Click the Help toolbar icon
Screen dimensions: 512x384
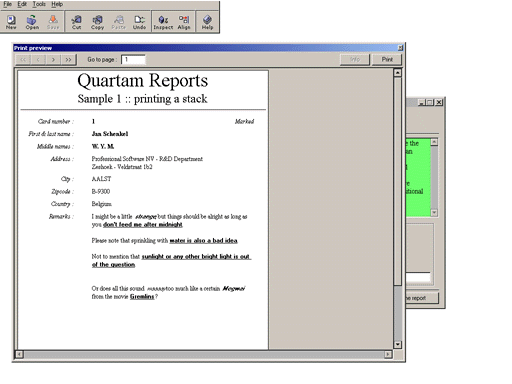[x=207, y=22]
